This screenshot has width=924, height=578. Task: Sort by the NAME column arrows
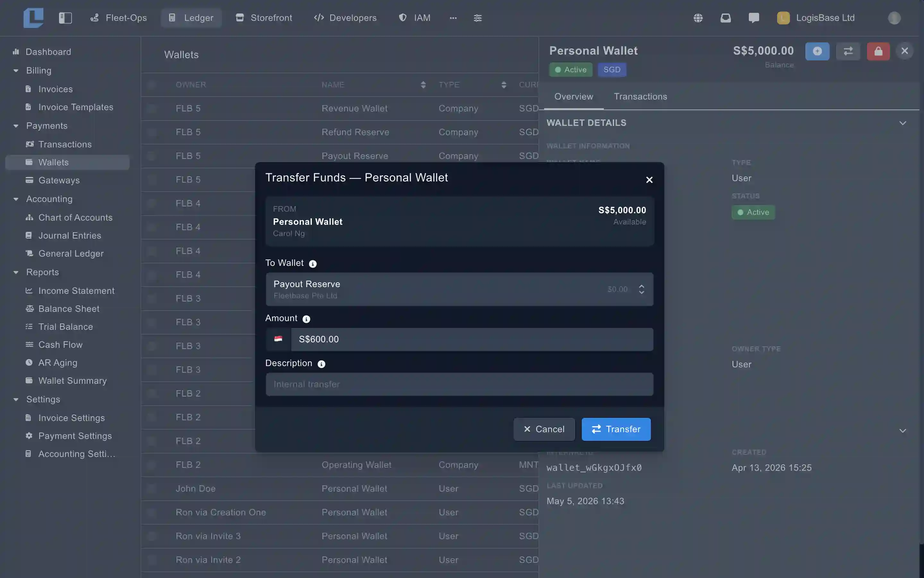[423, 85]
